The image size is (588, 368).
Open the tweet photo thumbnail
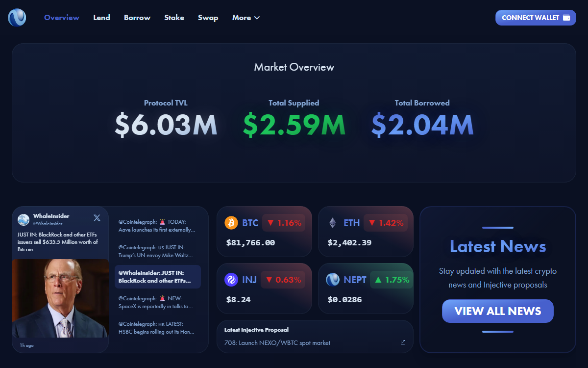[60, 298]
